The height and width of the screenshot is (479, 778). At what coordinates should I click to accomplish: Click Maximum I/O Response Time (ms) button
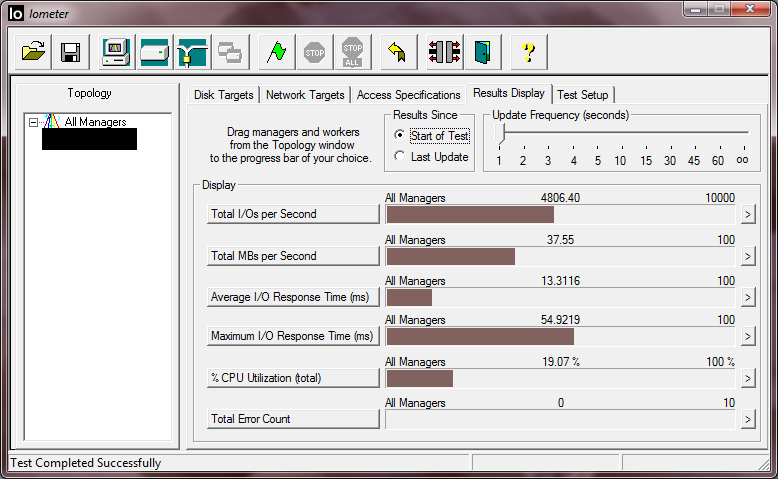293,336
